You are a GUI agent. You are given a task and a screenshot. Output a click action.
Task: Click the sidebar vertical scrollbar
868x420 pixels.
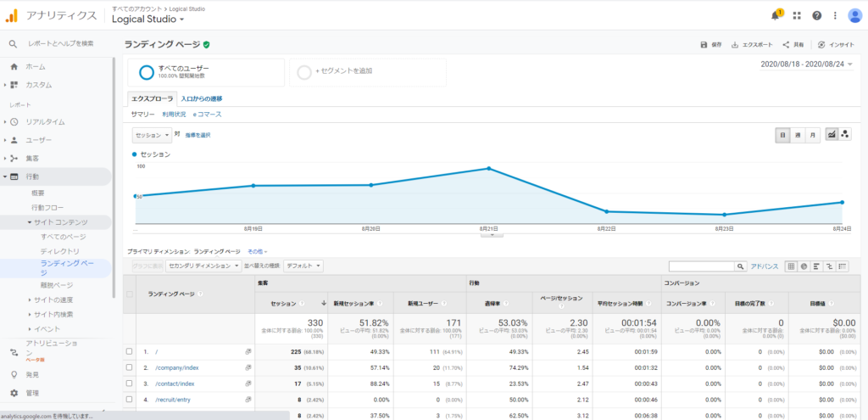(114, 177)
